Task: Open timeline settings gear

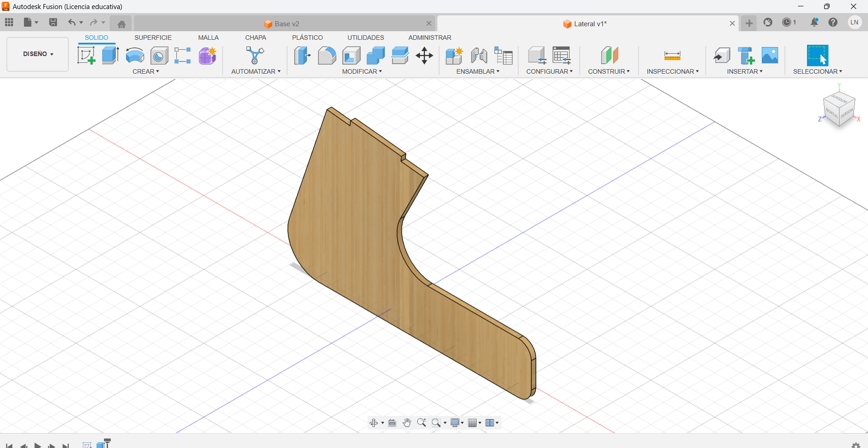Action: 855,445
